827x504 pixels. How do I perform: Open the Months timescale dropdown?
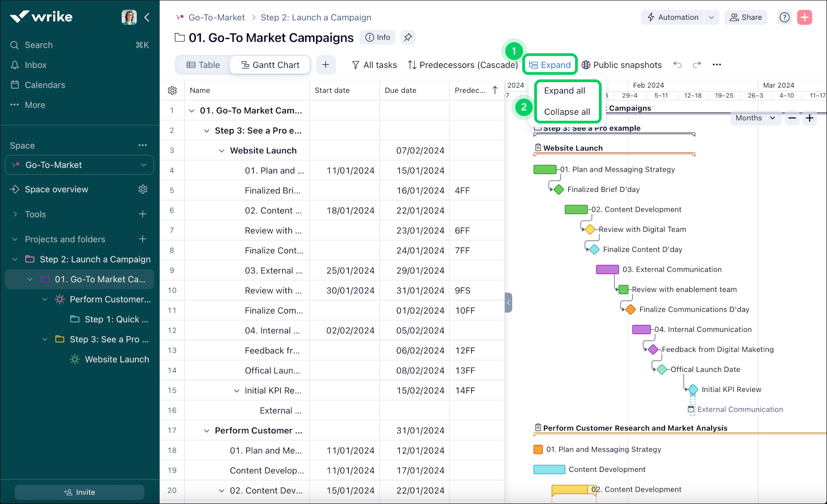pos(755,118)
